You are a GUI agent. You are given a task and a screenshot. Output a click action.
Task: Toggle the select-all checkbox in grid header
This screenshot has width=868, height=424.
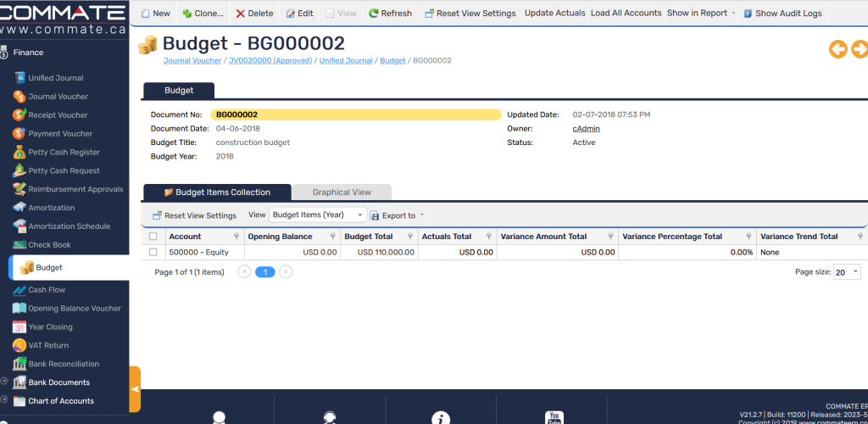pos(153,237)
